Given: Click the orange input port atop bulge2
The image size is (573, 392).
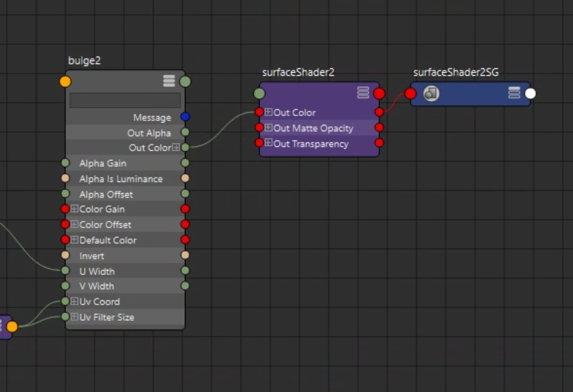Looking at the screenshot, I should 65,82.
